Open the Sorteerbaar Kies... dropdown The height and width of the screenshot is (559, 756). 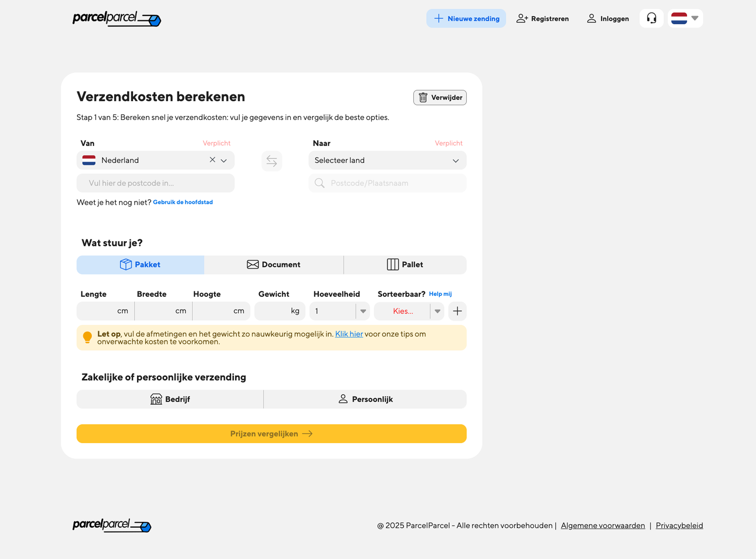click(409, 311)
